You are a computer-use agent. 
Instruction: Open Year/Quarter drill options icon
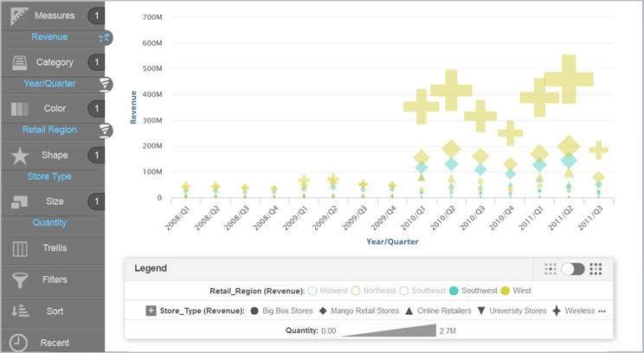click(x=105, y=84)
